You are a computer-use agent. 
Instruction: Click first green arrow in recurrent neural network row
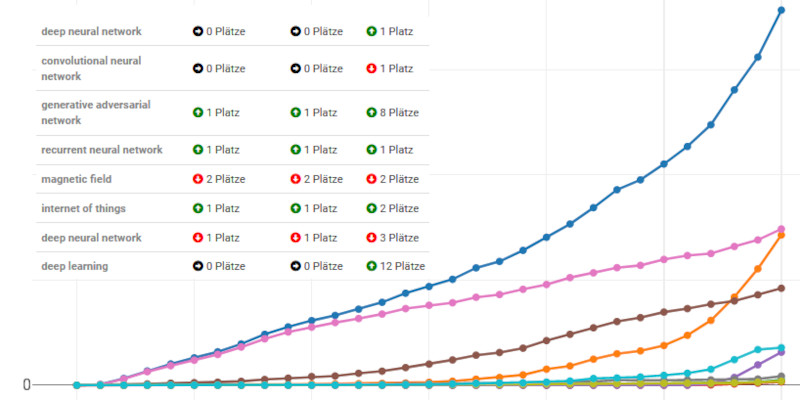[x=198, y=149]
